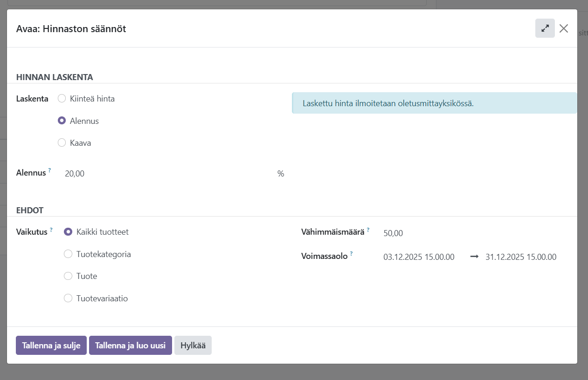Choose the Kaava radio option
The width and height of the screenshot is (588, 380).
pos(62,143)
